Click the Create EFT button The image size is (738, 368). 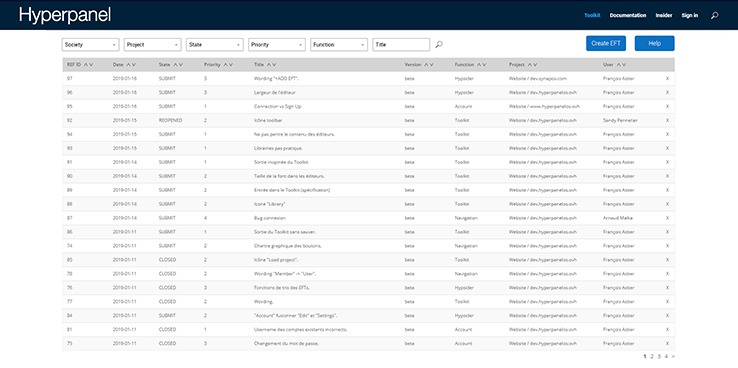pos(606,43)
